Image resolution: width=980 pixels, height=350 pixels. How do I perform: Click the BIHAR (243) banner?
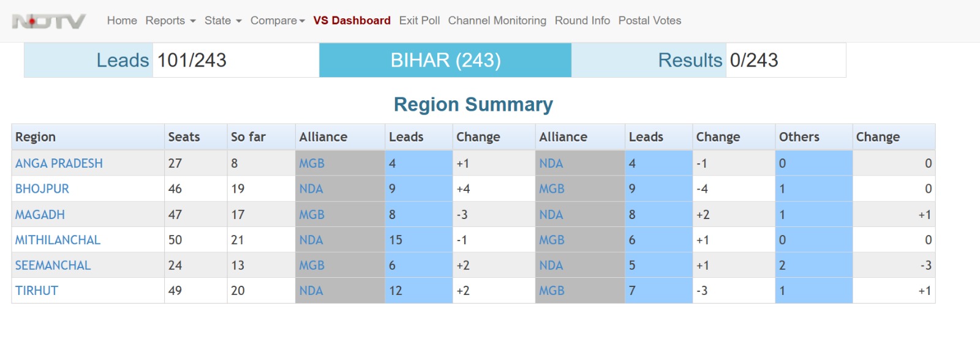tap(445, 60)
